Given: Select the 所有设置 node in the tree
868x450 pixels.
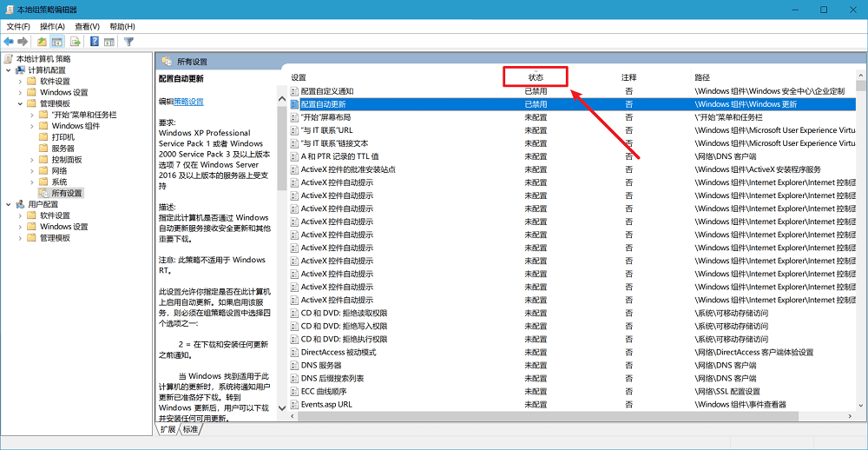Looking at the screenshot, I should pos(66,193).
